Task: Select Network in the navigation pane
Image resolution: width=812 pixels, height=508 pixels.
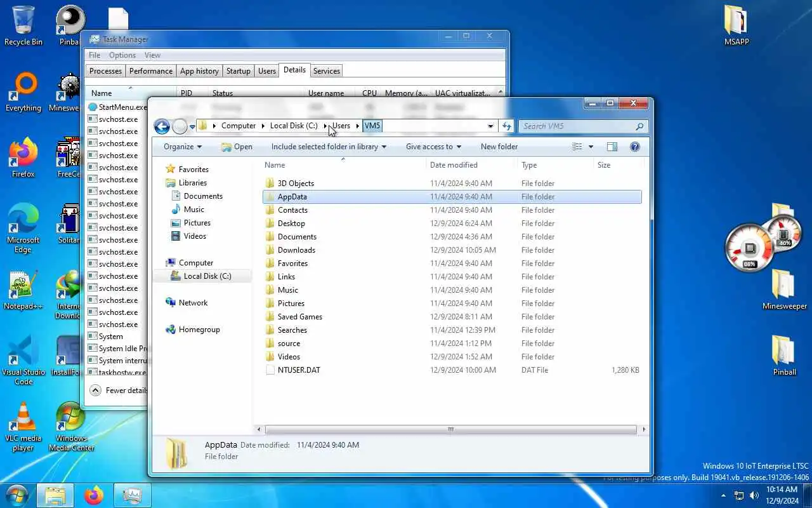Action: (x=193, y=303)
